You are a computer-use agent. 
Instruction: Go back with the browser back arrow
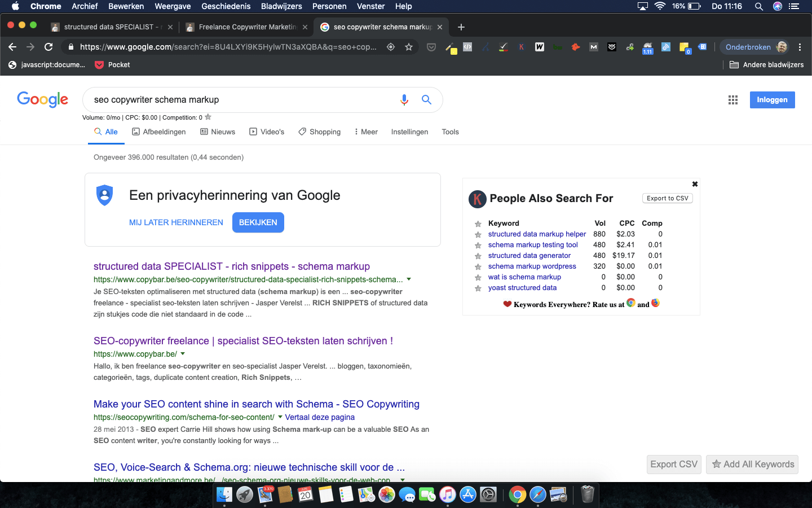point(12,47)
